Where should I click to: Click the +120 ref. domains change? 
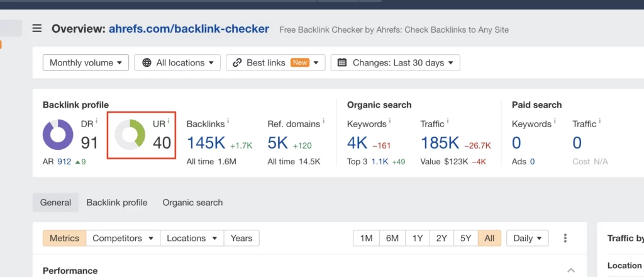pyautogui.click(x=302, y=145)
